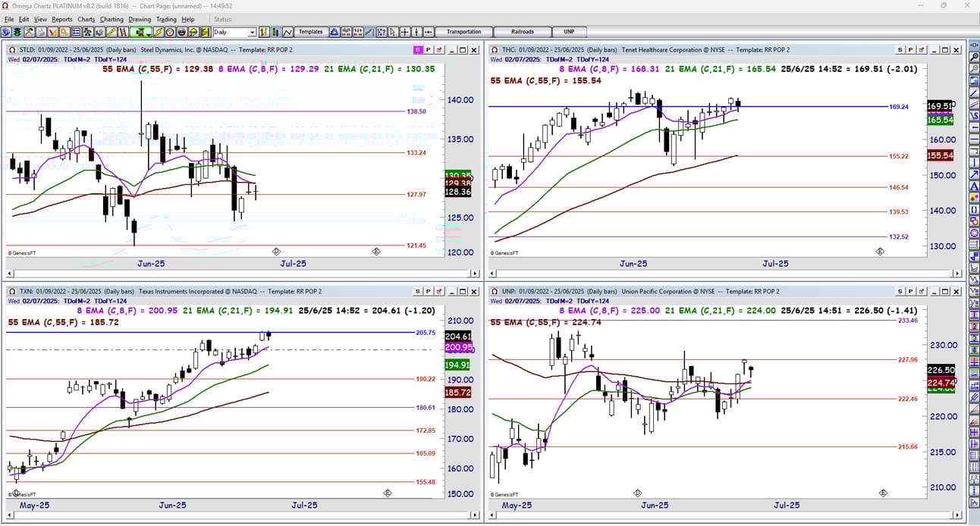Click the UNP button in the toolbar
The height and width of the screenshot is (526, 980).
pyautogui.click(x=569, y=32)
